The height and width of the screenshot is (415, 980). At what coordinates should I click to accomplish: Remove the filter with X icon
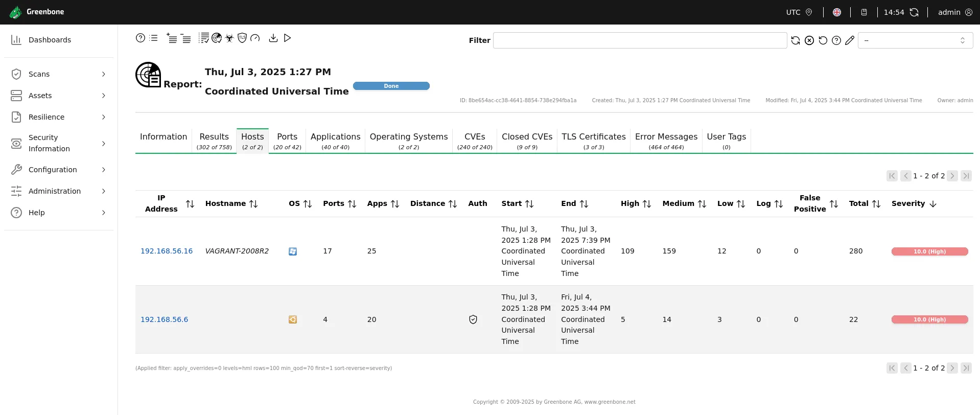pyautogui.click(x=809, y=40)
